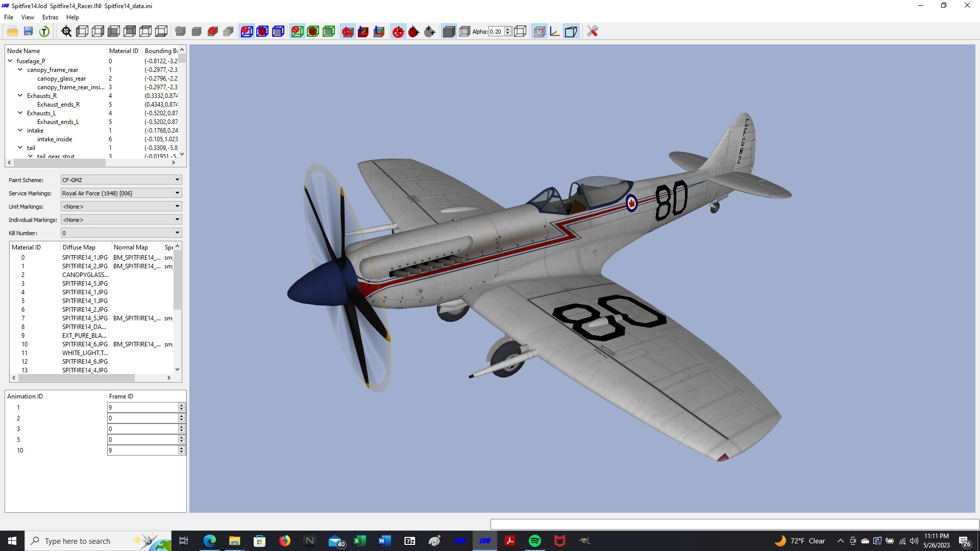Open the File menu
Screen dimensions: 980x551
click(9, 17)
